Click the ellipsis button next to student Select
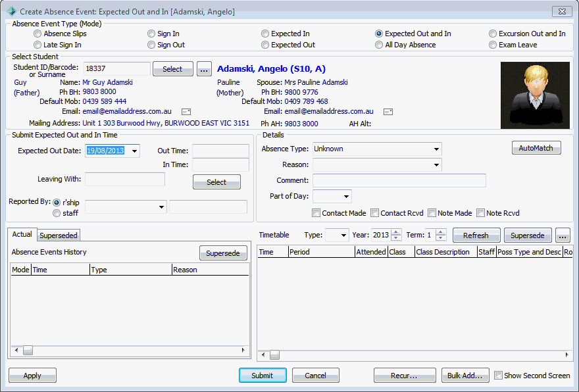Viewport: 579px width, 392px height. pyautogui.click(x=204, y=69)
